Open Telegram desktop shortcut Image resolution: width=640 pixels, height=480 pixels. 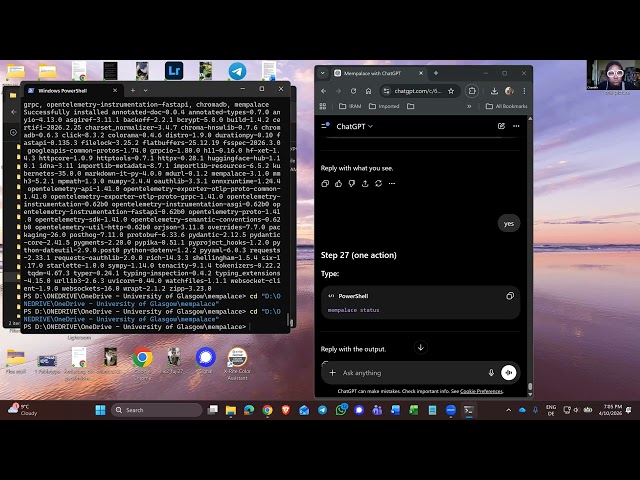pyautogui.click(x=237, y=71)
